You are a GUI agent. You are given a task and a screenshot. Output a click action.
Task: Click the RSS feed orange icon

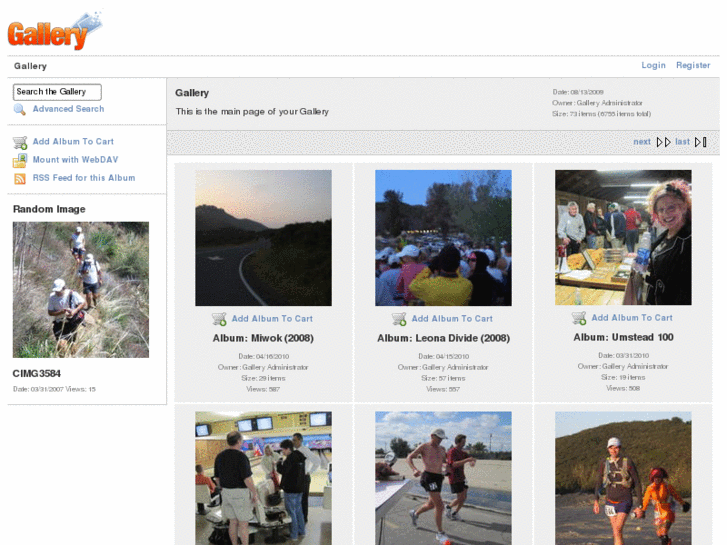click(20, 179)
